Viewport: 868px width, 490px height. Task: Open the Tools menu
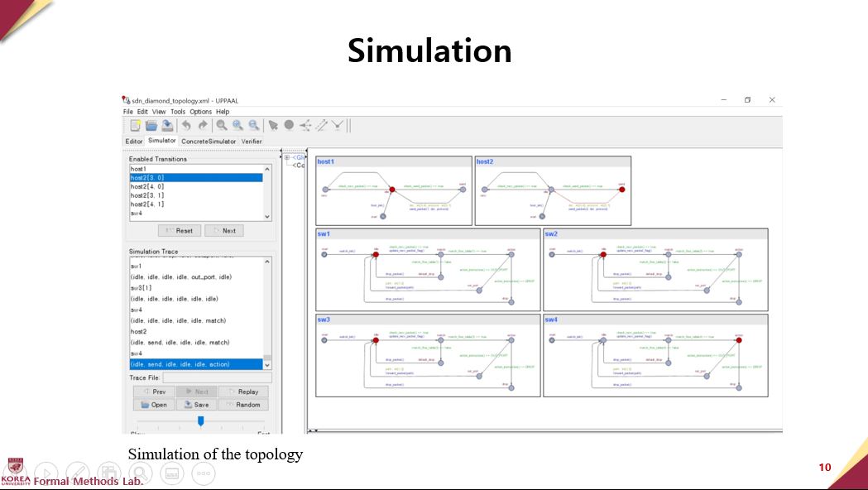coord(178,112)
